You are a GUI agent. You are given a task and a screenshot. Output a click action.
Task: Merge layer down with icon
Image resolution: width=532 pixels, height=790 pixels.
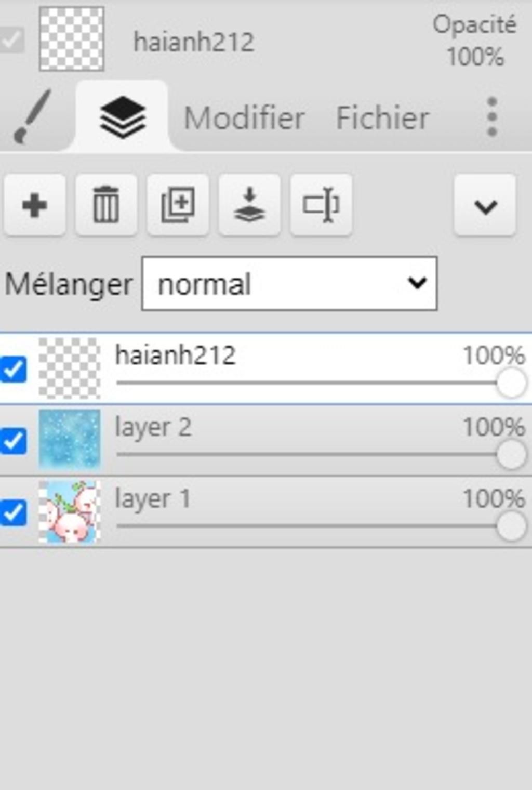tap(249, 205)
